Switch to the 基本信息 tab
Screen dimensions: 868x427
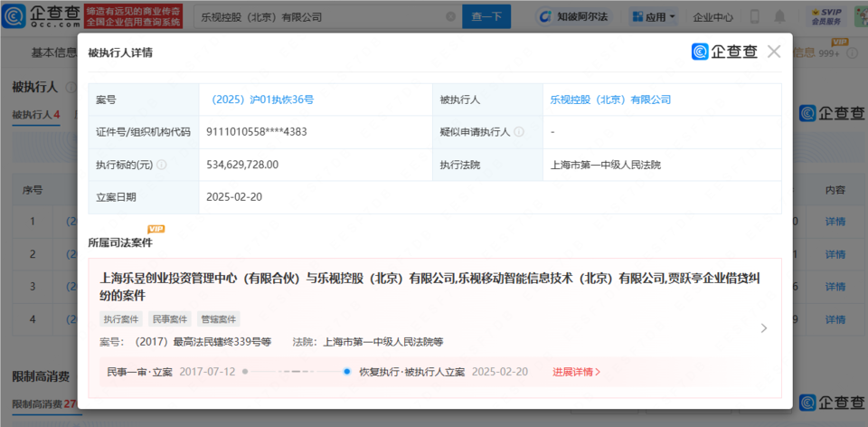[54, 52]
